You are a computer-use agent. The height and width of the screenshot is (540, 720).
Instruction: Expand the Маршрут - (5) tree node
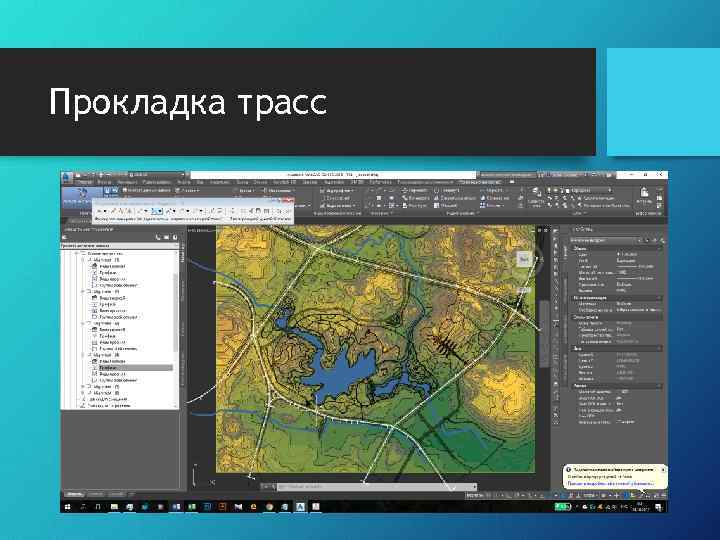(83, 387)
